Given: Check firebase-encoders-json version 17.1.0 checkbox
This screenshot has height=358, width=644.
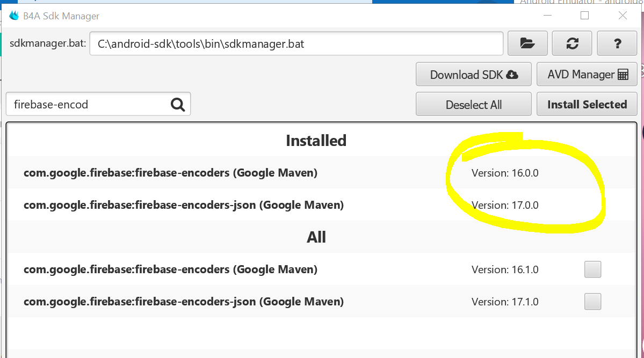Looking at the screenshot, I should pyautogui.click(x=592, y=302).
